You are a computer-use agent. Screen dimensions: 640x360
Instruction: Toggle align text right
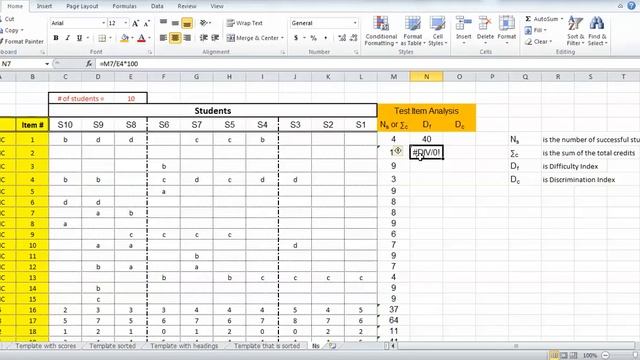click(187, 38)
